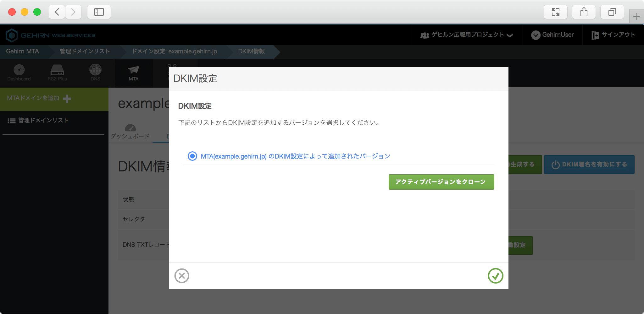This screenshot has width=644, height=314.
Task: Click サインアウト to sign out
Action: (x=613, y=35)
